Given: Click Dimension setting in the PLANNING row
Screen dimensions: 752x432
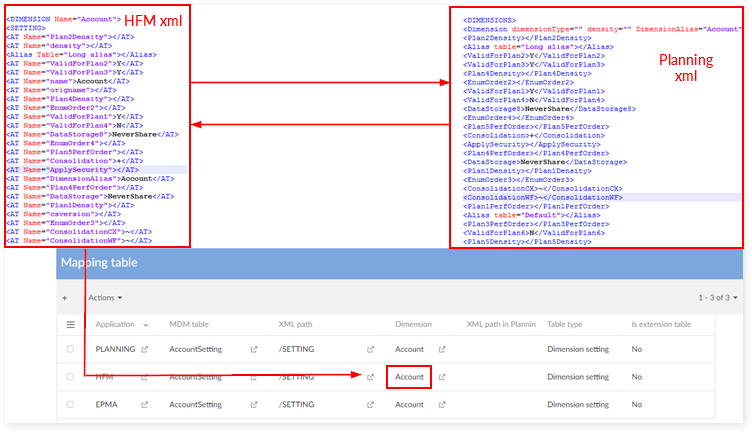Looking at the screenshot, I should point(578,349).
